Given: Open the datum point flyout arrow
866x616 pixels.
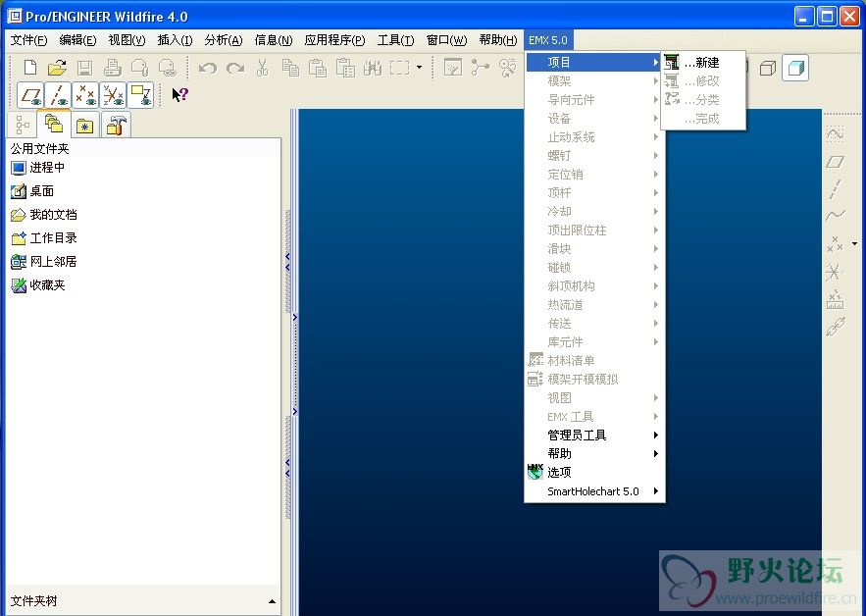Looking at the screenshot, I should click(x=855, y=243).
